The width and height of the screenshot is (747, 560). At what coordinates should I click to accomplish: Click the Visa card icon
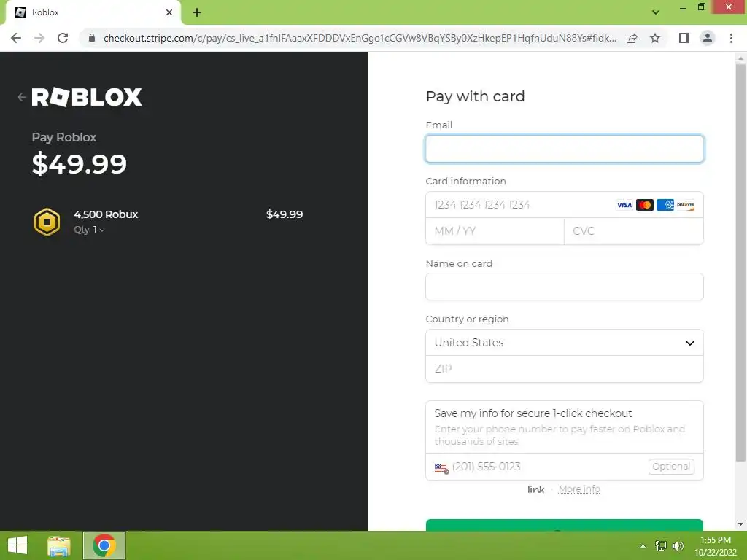pos(624,205)
